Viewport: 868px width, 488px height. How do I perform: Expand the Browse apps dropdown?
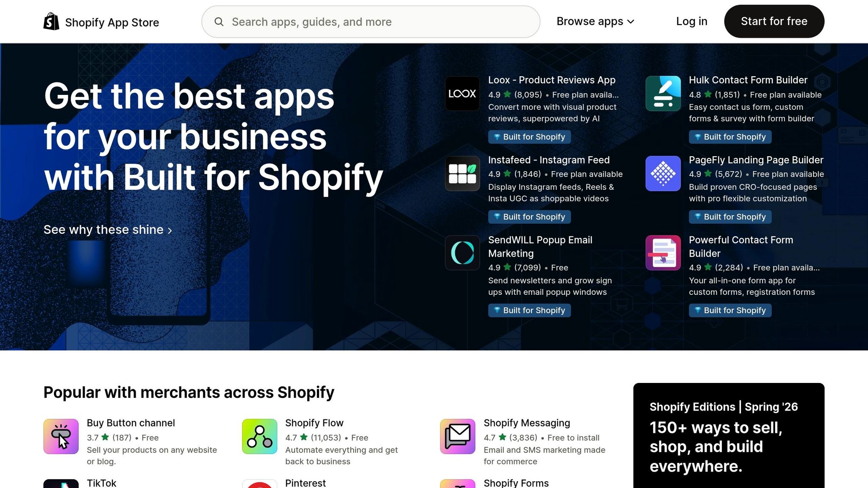click(595, 21)
